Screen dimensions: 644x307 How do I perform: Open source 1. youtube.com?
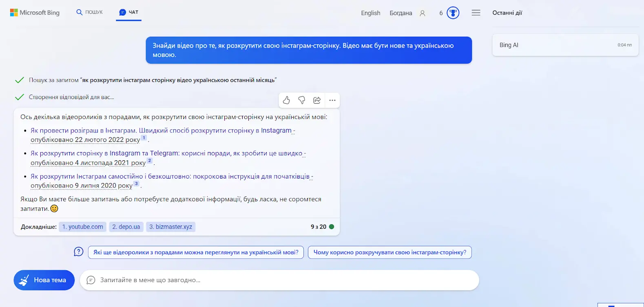tap(83, 227)
